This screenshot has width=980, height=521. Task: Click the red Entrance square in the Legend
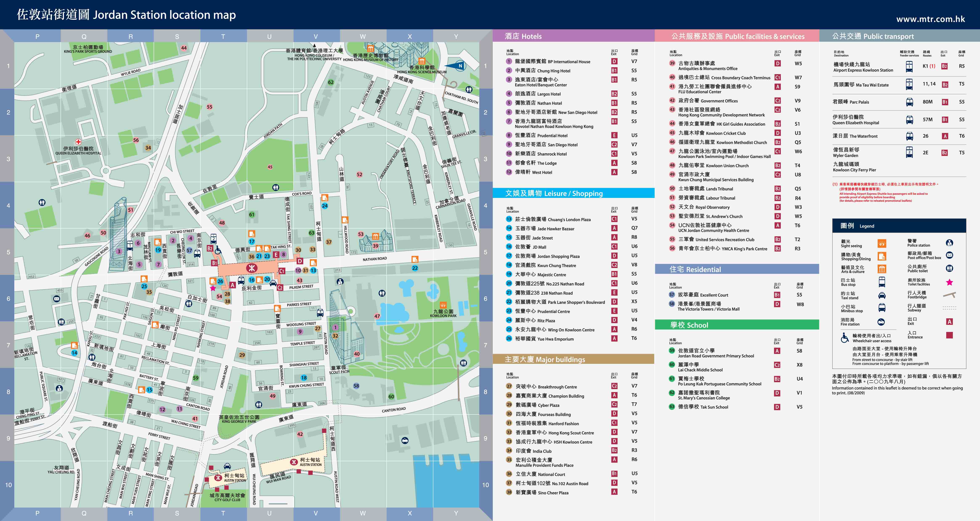[x=950, y=335]
